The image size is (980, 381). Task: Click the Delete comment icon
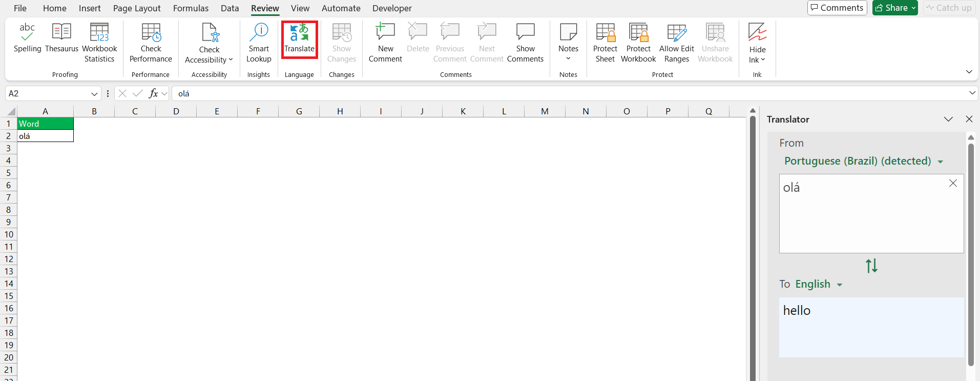tap(418, 32)
